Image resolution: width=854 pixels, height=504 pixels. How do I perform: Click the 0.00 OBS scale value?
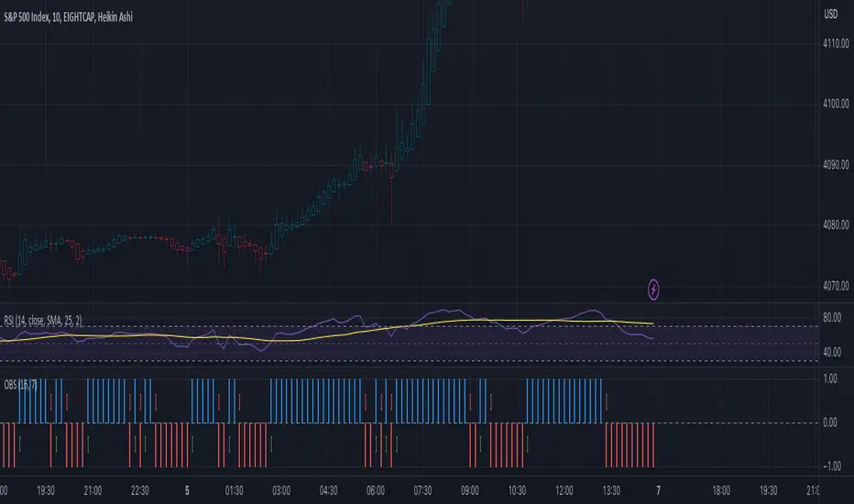point(830,422)
